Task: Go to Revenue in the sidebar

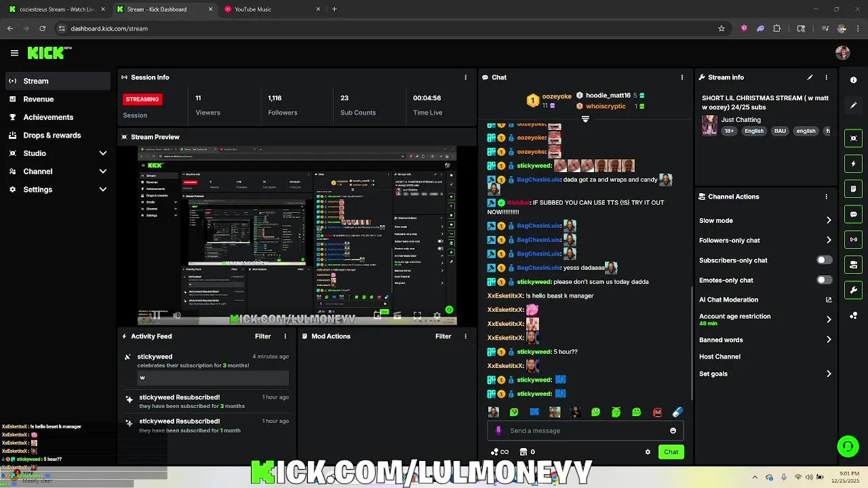Action: coord(57,99)
